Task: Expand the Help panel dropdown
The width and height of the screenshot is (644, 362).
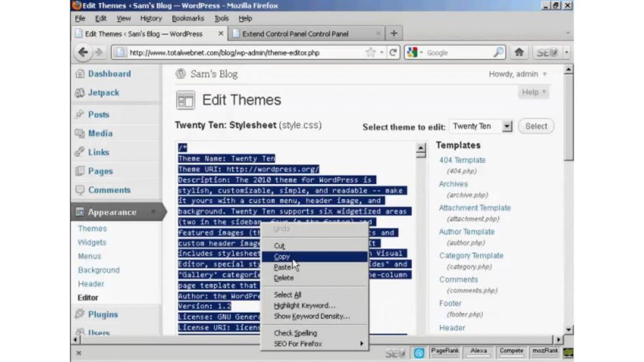Action: 534,93
